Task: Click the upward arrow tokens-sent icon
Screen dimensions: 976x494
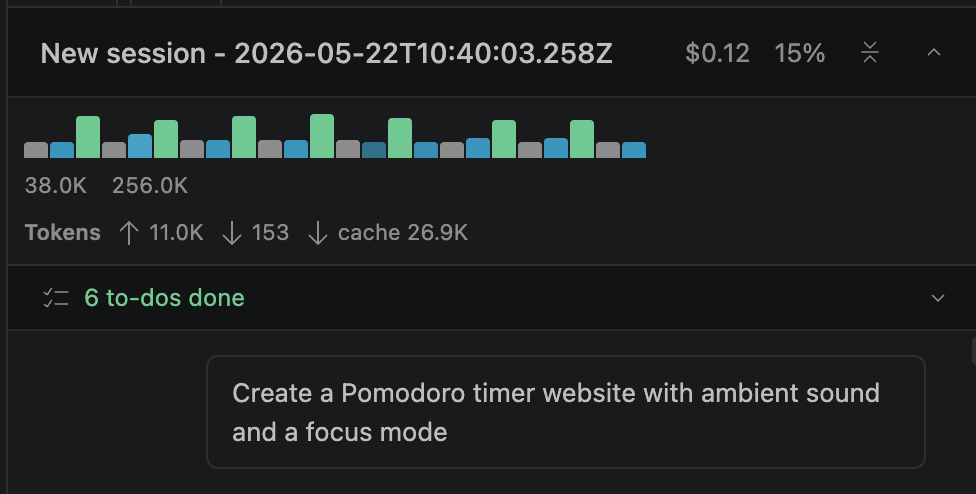Action: (128, 233)
